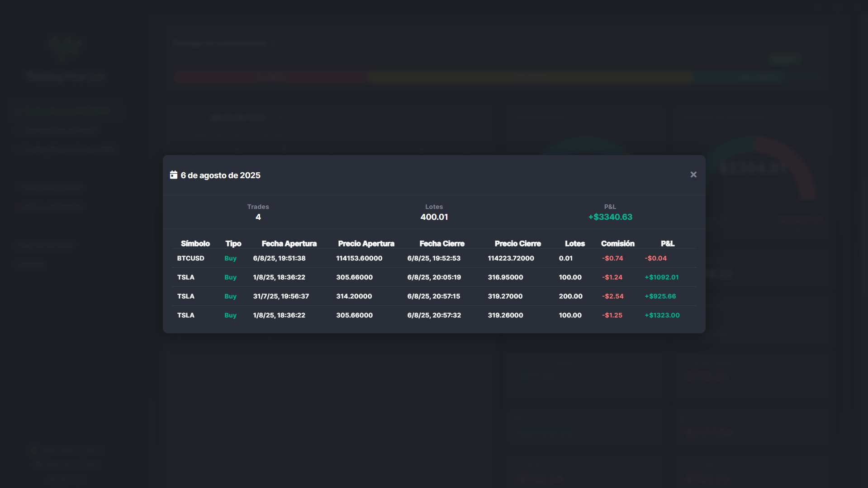Screen dimensions: 868x488
Task: Click the 6 de agosto de 2025 title
Action: pos(220,175)
